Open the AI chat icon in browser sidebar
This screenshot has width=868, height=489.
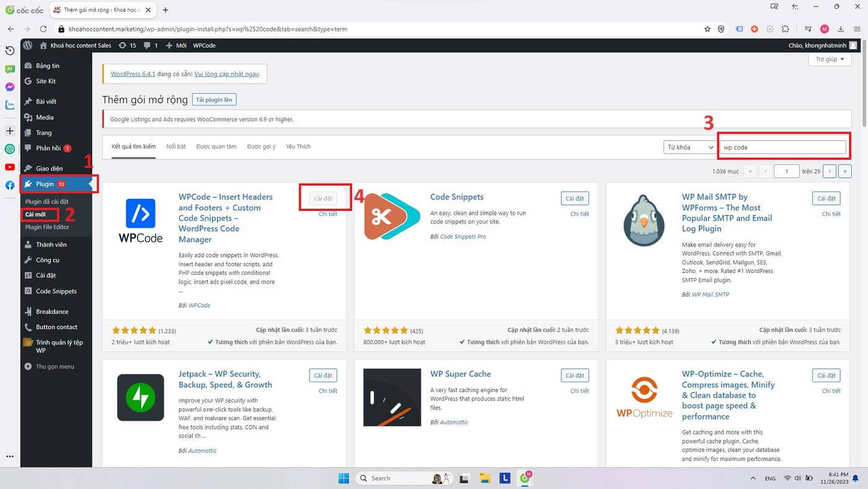(x=10, y=69)
